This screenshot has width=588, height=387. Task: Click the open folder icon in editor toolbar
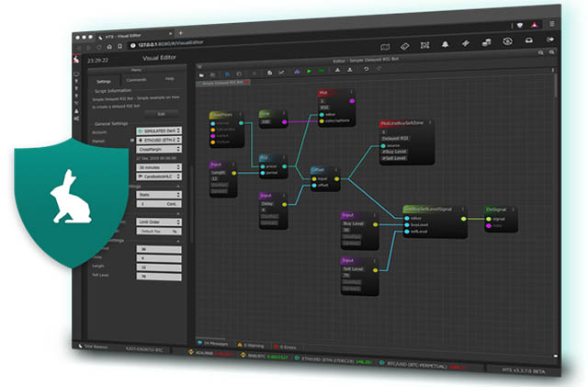(x=201, y=75)
